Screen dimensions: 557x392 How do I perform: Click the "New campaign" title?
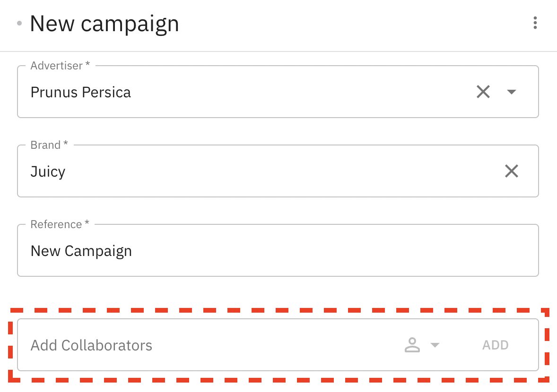pyautogui.click(x=104, y=23)
